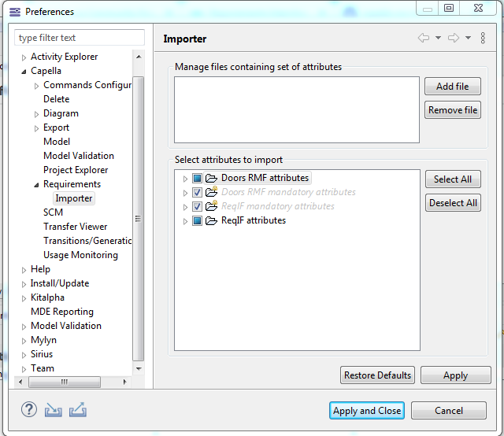Click the ReqIF attributes folder icon
Image resolution: width=504 pixels, height=436 pixels.
[x=211, y=220]
